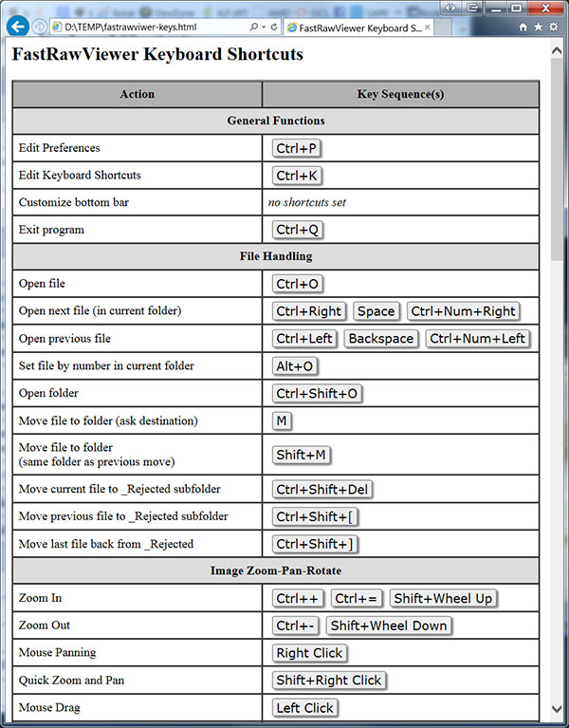Screen dimensions: 569x728
Task: Click the Backspace key label in Open previous file
Action: 381,339
